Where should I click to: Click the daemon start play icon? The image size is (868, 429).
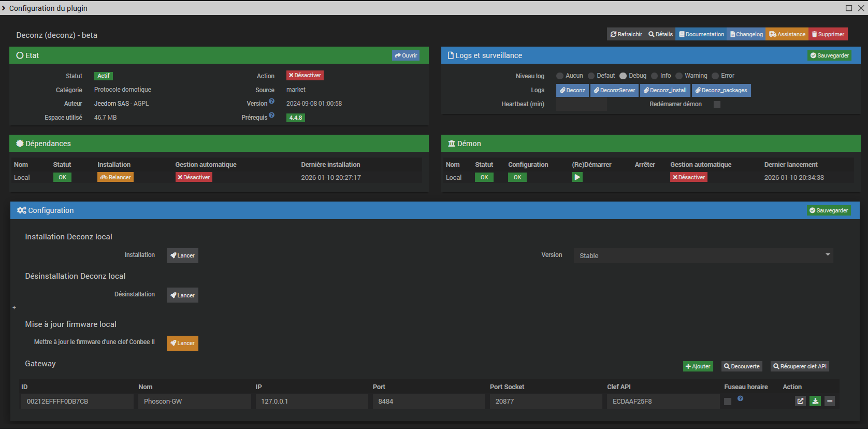tap(577, 177)
